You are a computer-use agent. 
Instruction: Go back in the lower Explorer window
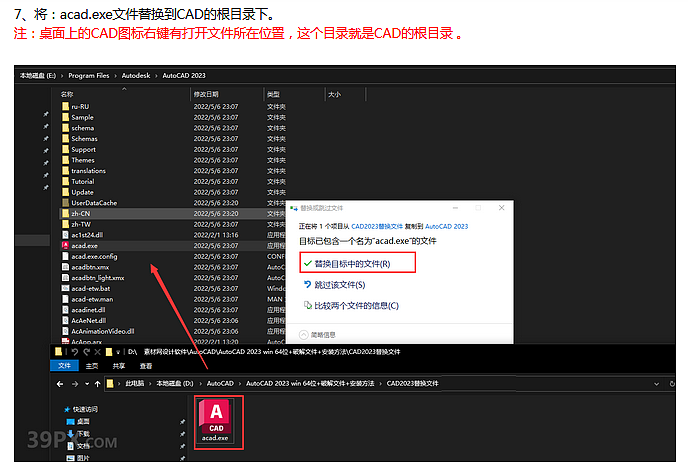click(60, 384)
